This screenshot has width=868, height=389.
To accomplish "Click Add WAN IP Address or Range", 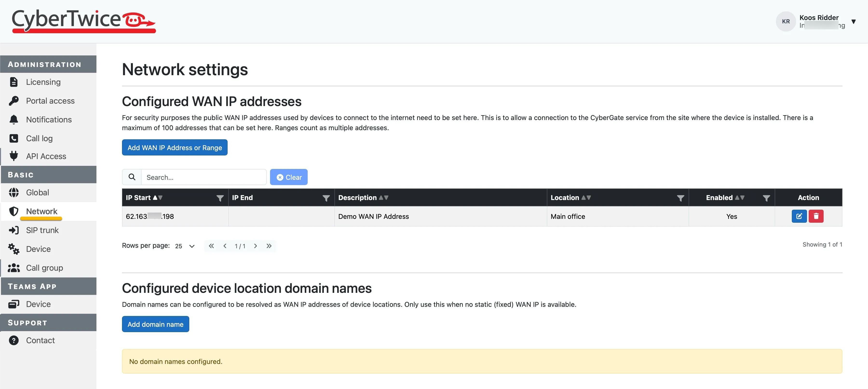I will 175,148.
